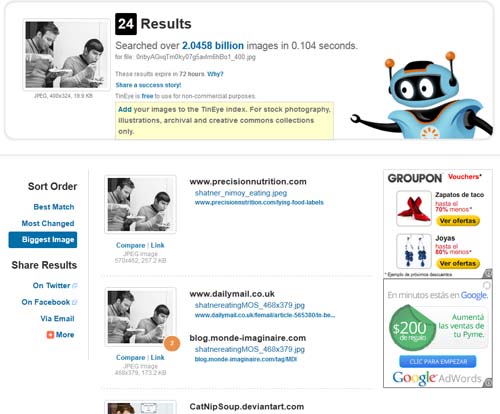Screen dimensions: 500x414
Task: Click 'Ver ofertas' for Zapatos de taco
Action: click(x=458, y=221)
